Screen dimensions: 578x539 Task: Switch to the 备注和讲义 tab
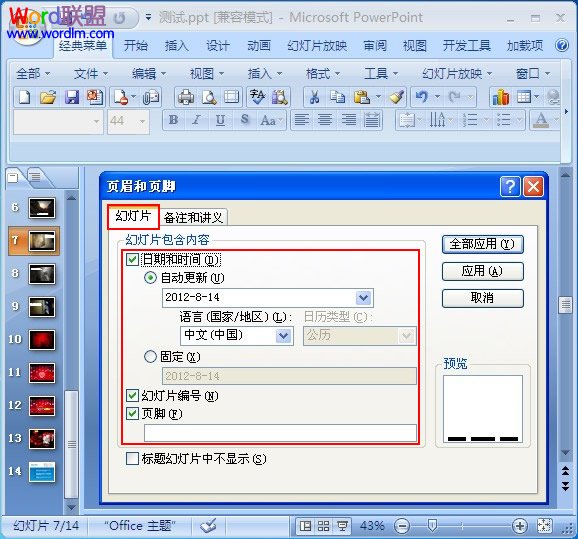click(194, 218)
